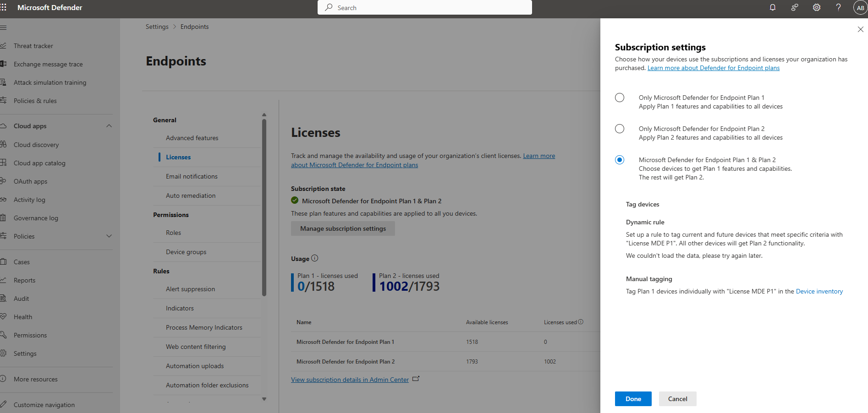Expand the Policies section chevron
Image resolution: width=868 pixels, height=413 pixels.
coord(109,236)
